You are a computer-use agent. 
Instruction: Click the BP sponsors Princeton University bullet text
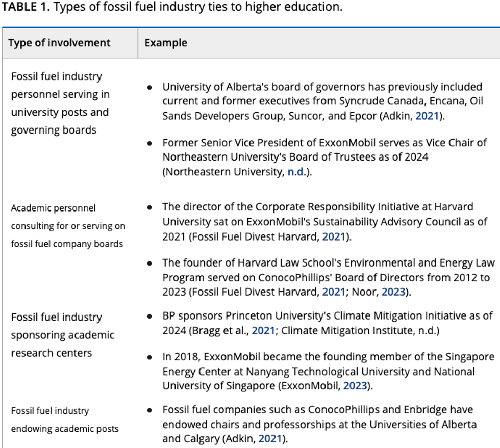coord(327,316)
